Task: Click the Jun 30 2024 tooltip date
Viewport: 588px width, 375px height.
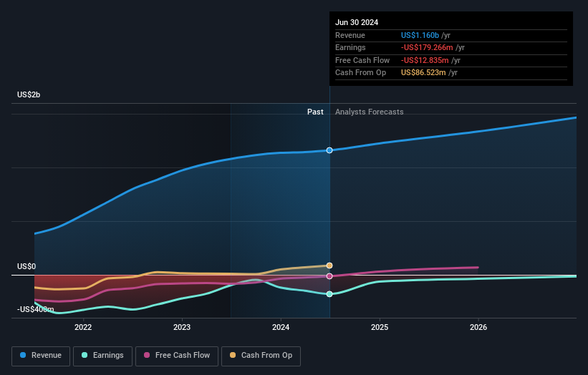Action: point(357,22)
